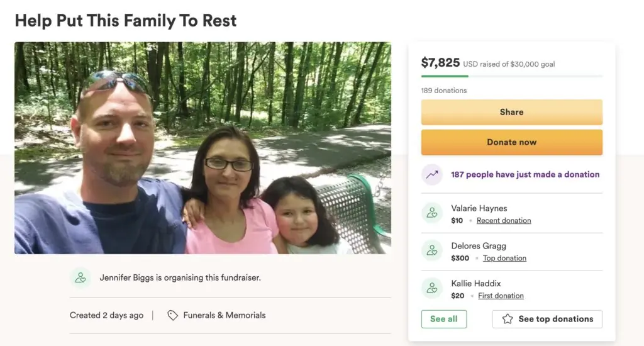Image resolution: width=644 pixels, height=346 pixels.
Task: Open the Funerals & Memorials category link
Action: [224, 315]
